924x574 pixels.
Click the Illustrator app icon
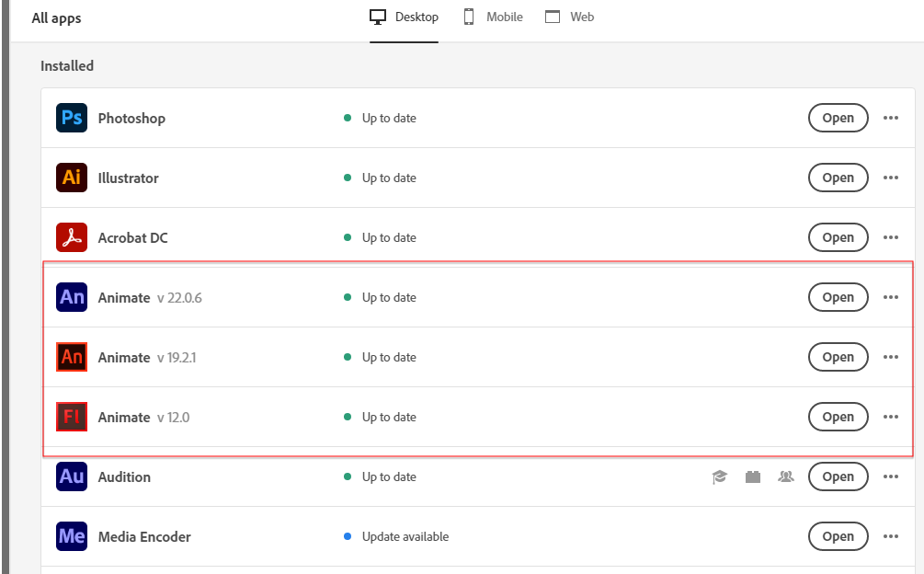[x=72, y=178]
